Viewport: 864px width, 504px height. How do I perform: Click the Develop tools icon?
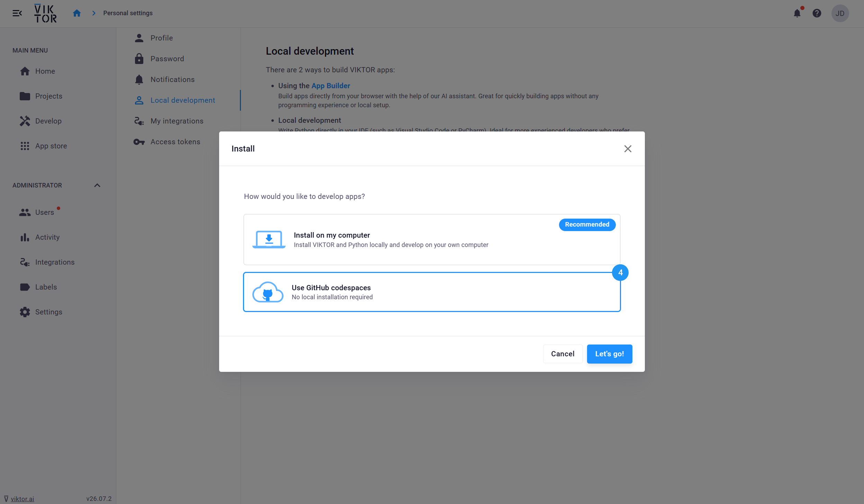pos(25,121)
